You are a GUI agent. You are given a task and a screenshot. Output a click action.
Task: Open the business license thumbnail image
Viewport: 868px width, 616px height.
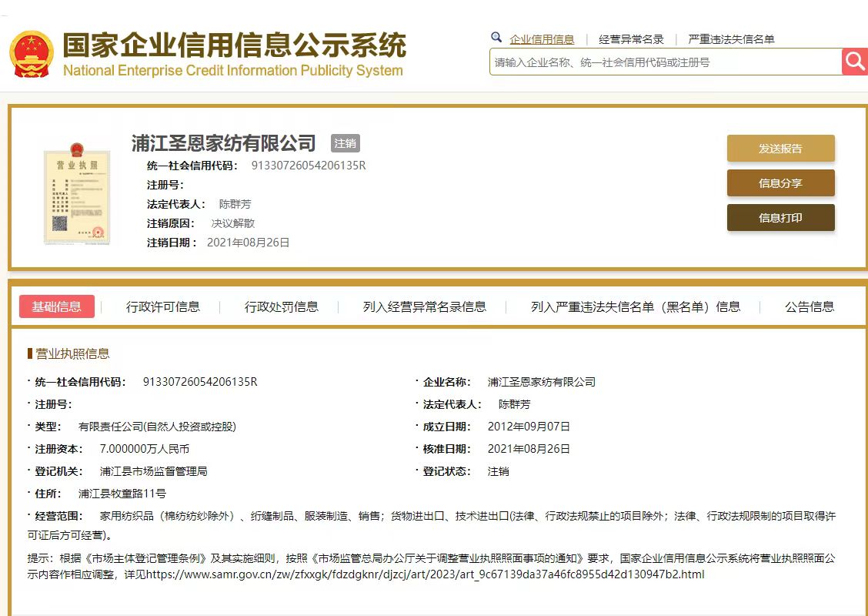(x=77, y=192)
